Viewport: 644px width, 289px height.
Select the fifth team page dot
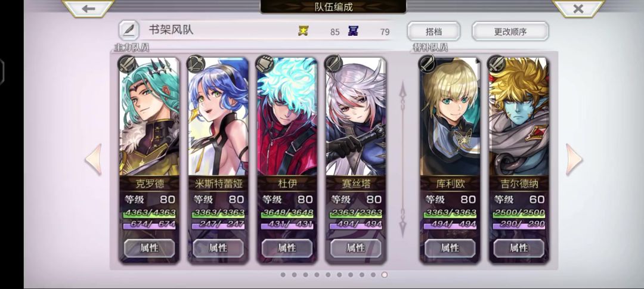tap(328, 275)
